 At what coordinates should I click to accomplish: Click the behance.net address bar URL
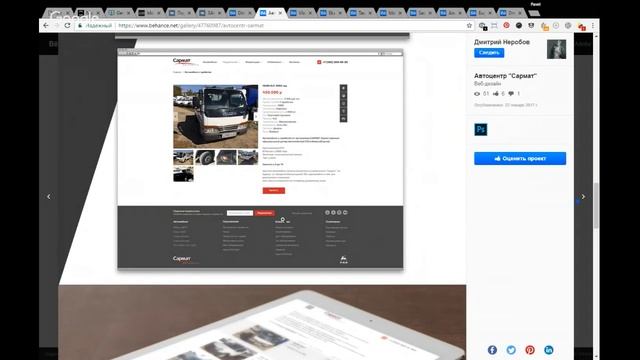191,25
